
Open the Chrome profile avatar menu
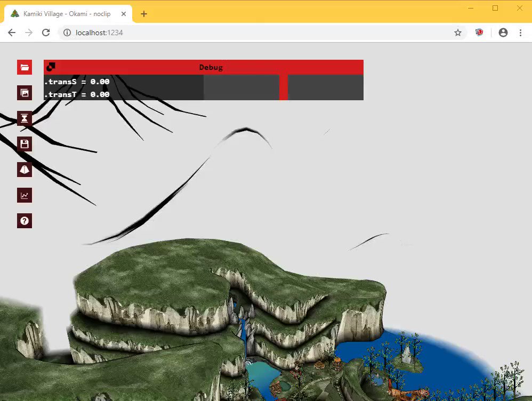point(503,33)
